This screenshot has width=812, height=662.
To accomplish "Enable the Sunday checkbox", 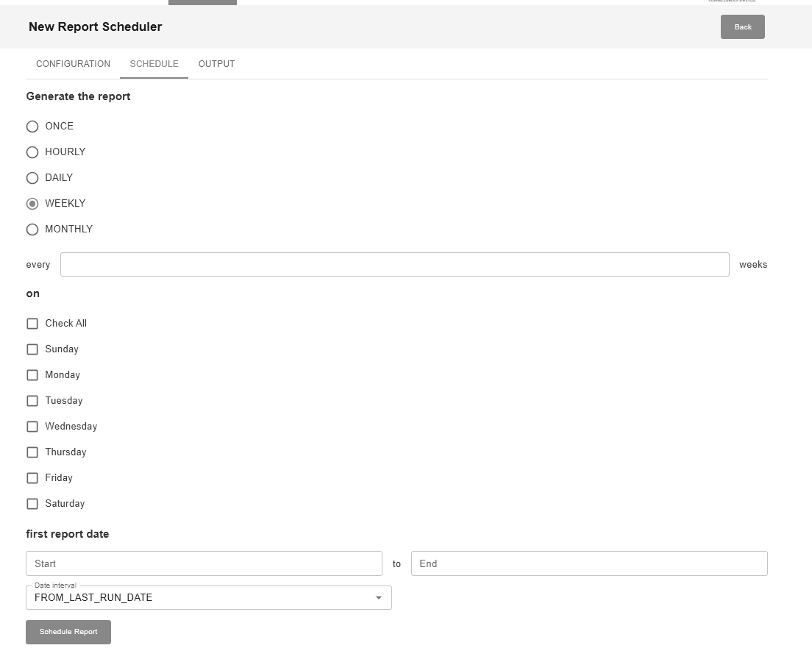I will click(32, 349).
